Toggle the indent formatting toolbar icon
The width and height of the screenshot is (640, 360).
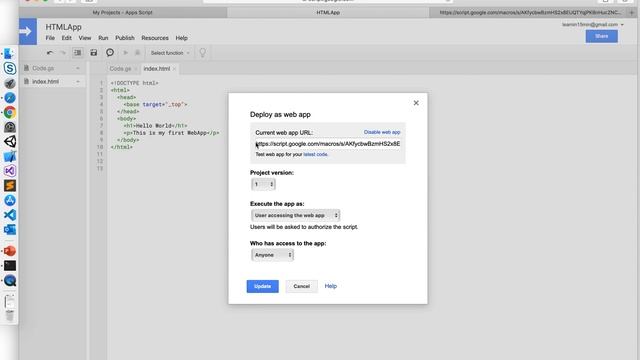click(78, 53)
